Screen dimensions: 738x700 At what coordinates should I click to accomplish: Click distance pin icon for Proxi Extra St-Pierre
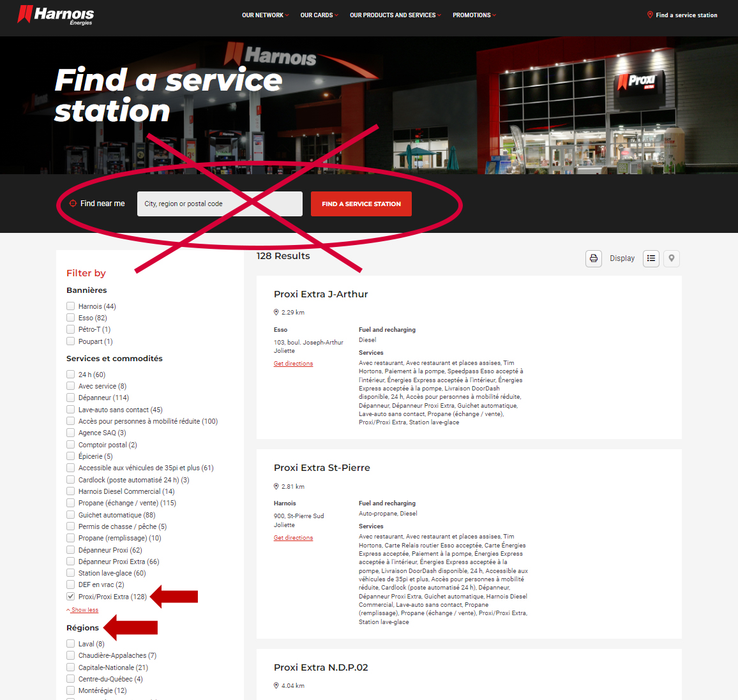(276, 487)
